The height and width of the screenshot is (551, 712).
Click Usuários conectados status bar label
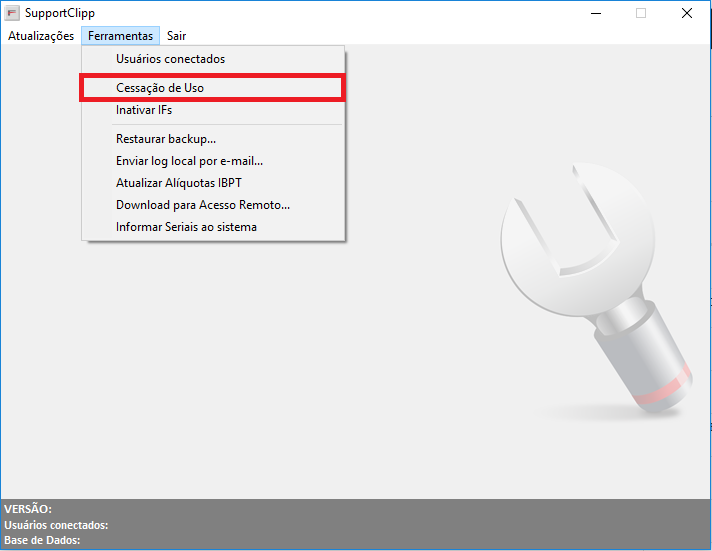56,525
